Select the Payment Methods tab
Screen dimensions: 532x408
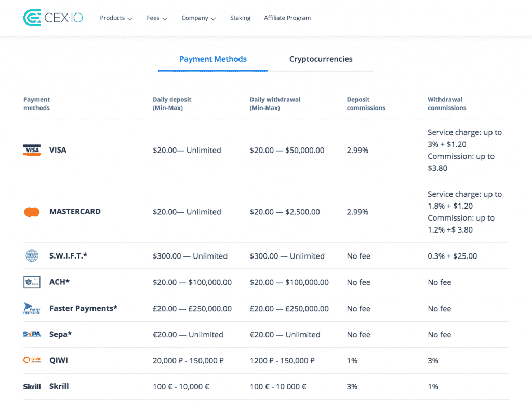(213, 59)
